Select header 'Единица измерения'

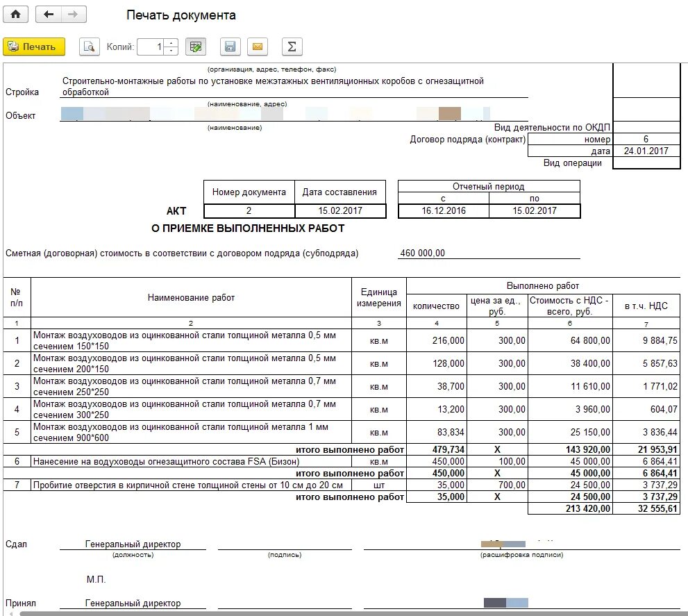(x=378, y=298)
